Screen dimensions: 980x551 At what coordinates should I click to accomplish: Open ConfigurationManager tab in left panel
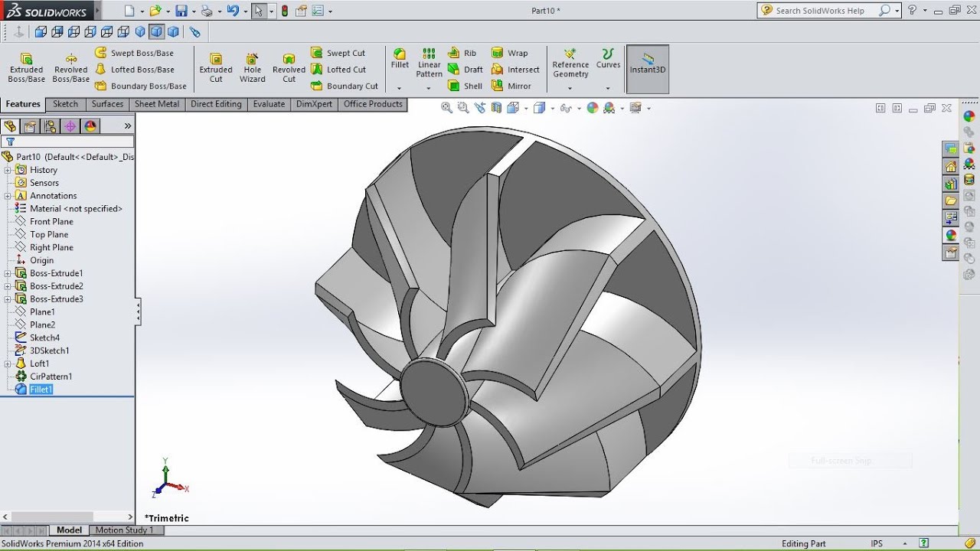tap(50, 126)
